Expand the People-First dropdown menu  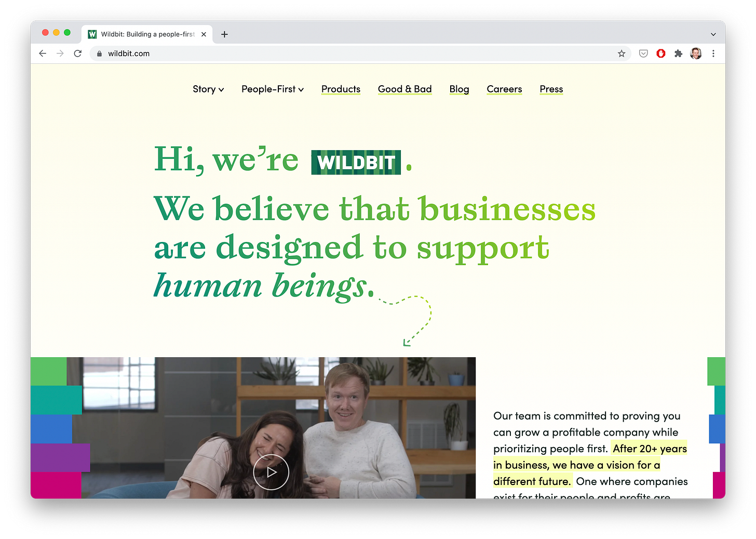point(273,89)
